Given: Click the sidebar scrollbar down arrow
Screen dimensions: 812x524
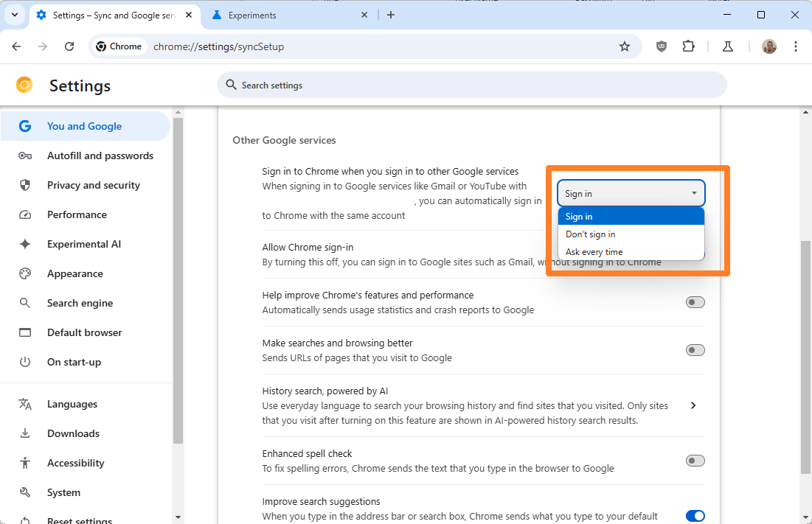Looking at the screenshot, I should [178, 517].
